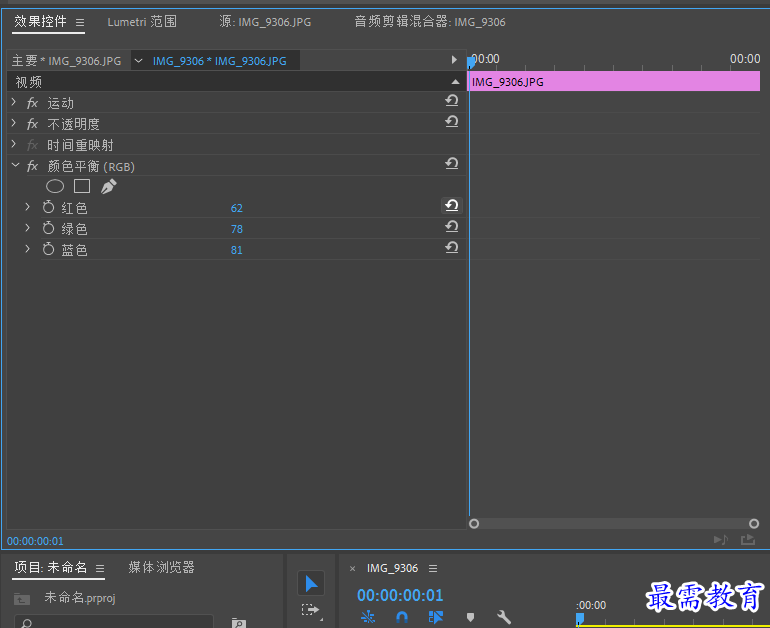
Task: Click the 蓝色 value 81
Action: tap(237, 250)
